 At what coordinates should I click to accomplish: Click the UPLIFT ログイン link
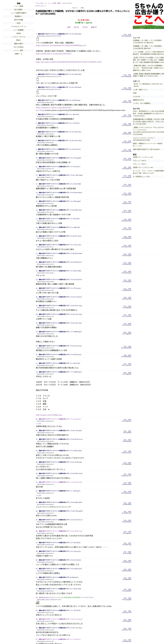click(41, 6)
